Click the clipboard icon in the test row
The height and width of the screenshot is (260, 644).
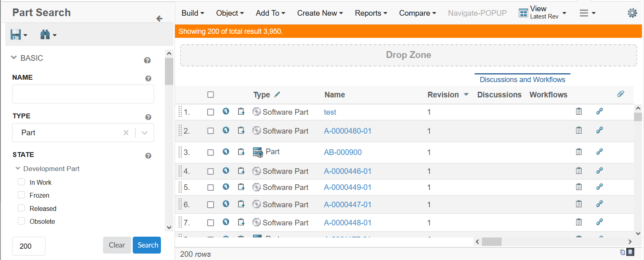click(579, 111)
